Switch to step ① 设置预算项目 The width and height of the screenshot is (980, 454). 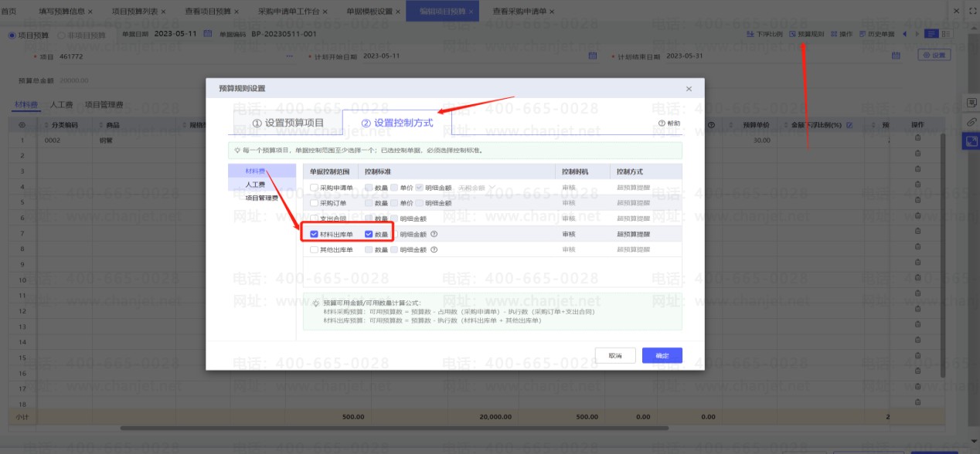point(288,123)
